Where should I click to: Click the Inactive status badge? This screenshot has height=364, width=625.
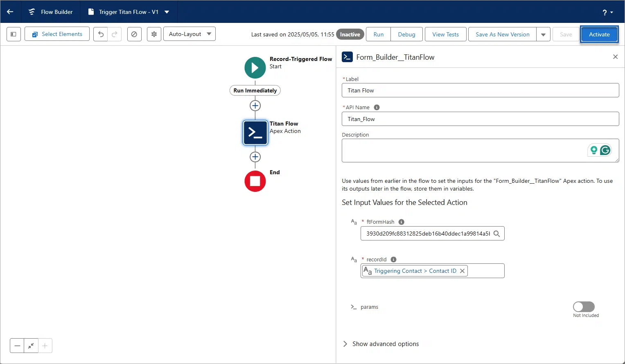(x=350, y=34)
